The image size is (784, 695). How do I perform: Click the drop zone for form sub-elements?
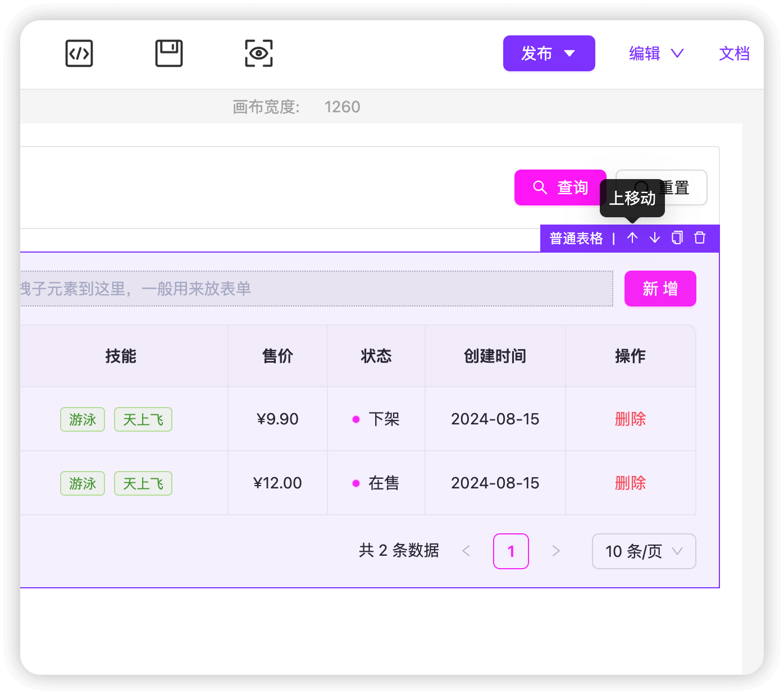(316, 289)
